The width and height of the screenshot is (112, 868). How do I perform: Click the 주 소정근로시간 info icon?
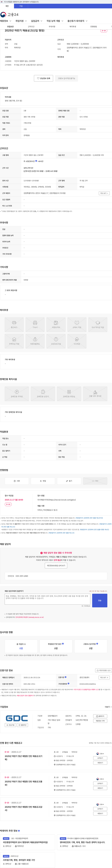tap(36, 161)
